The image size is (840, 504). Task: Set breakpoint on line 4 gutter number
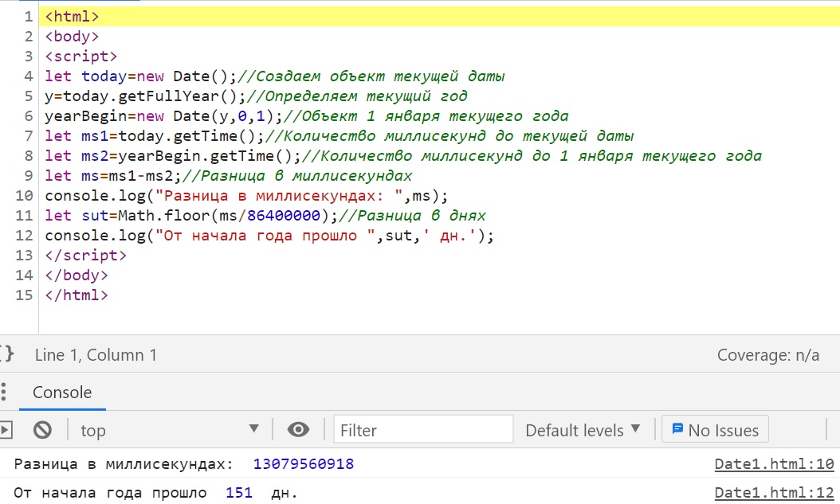point(29,76)
